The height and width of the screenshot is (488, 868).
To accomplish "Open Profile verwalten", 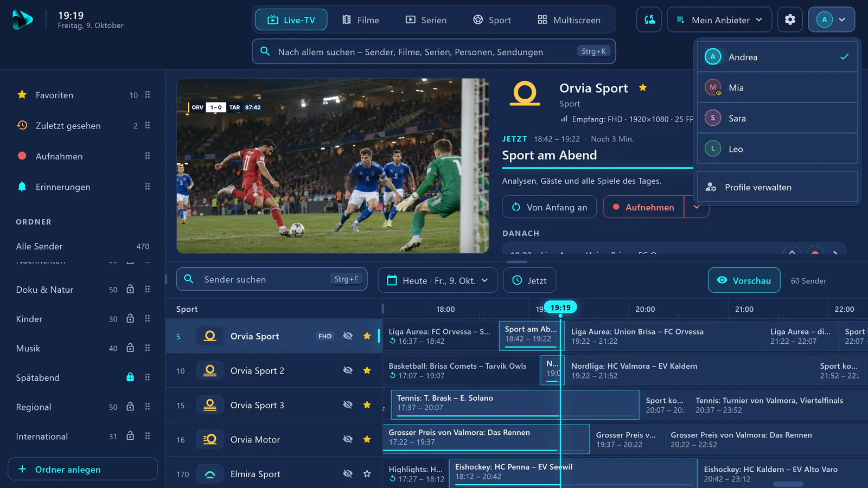I will (x=777, y=187).
